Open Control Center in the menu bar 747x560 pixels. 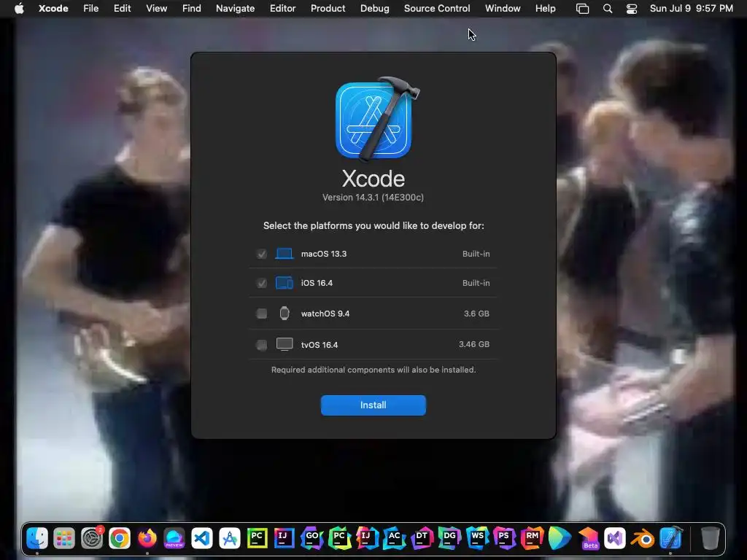[632, 9]
